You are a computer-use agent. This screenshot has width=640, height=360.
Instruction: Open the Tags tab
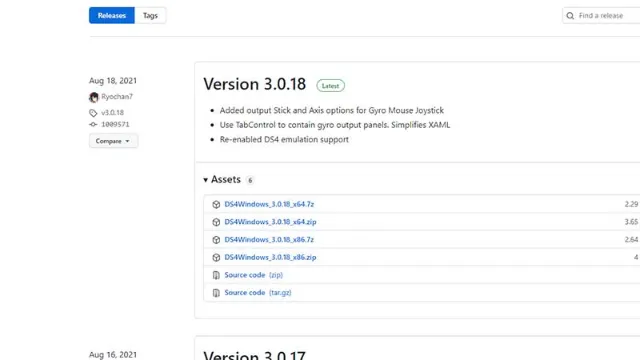point(150,16)
